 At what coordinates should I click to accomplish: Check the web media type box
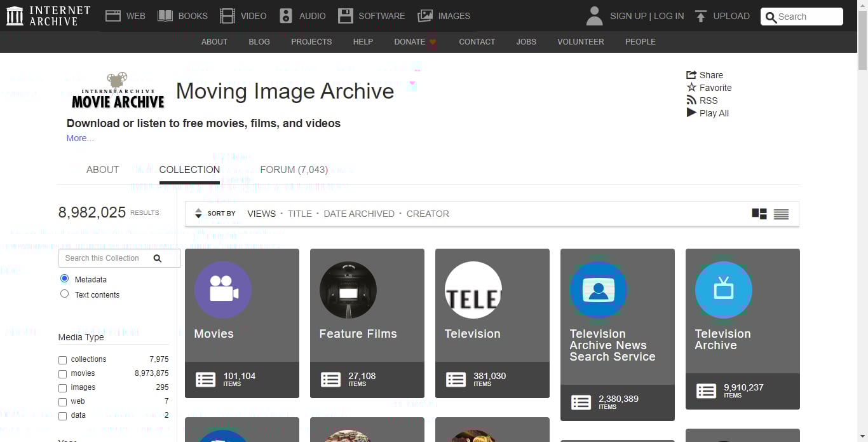pos(62,402)
